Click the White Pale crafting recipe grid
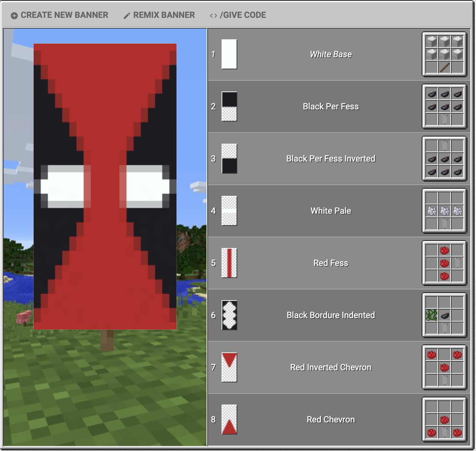Screen dimensions: 476x451 tap(444, 211)
